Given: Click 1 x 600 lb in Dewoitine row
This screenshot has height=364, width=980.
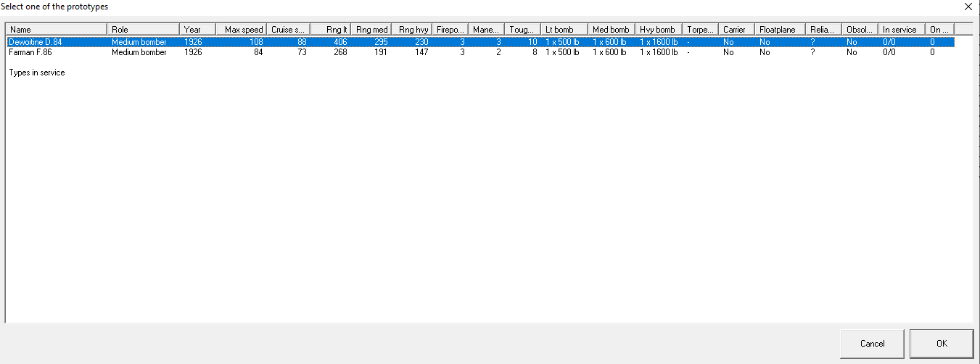Looking at the screenshot, I should click(609, 42).
